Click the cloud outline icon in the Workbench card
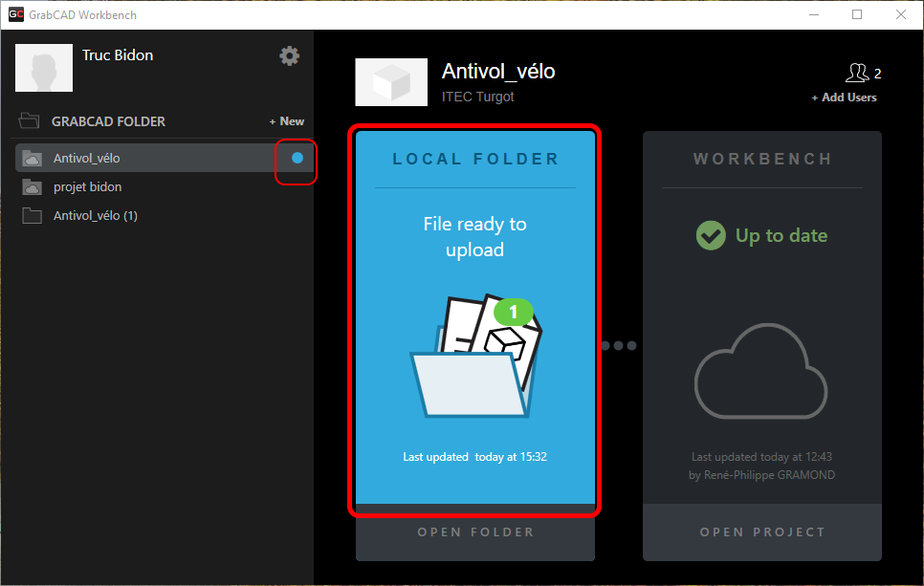924x586 pixels. 761,371
